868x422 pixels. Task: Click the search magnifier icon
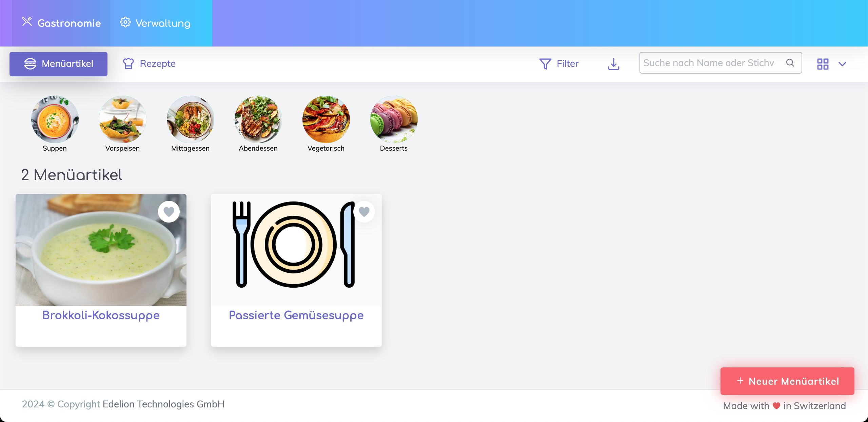pos(790,63)
